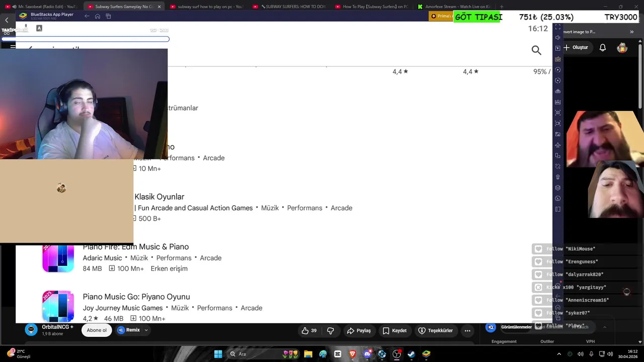Open a new browser tab
The image size is (644, 362).
pyautogui.click(x=502, y=7)
